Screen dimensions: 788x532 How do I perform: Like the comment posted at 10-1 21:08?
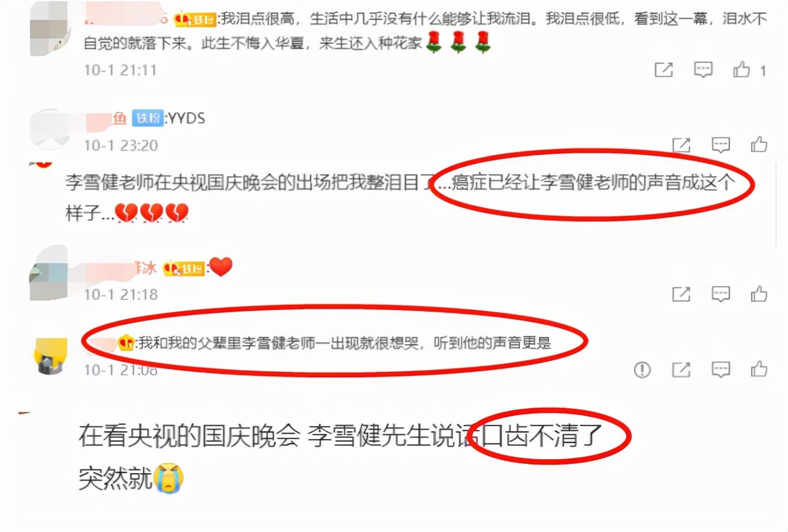(758, 369)
